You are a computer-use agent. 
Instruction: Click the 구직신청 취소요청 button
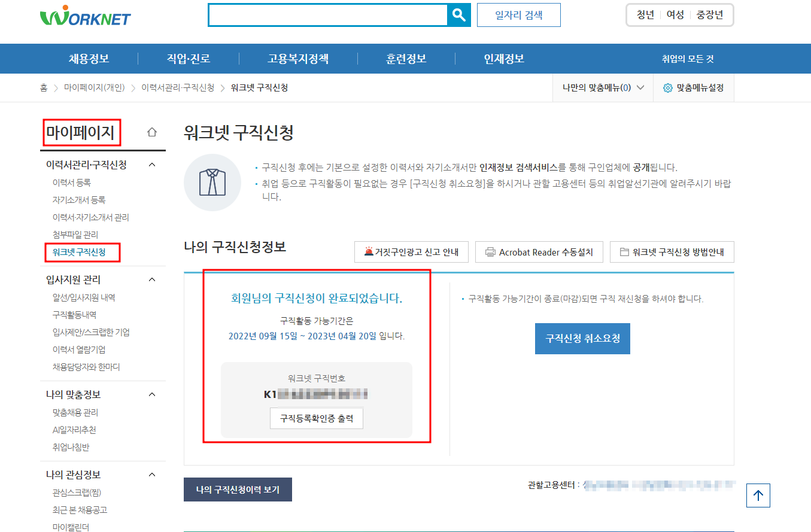click(x=582, y=338)
